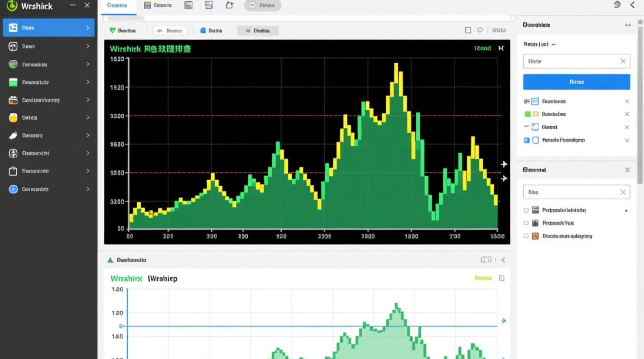This screenshot has height=359, width=644.
Task: Tick the third checkbox with orange icon
Action: (x=526, y=236)
